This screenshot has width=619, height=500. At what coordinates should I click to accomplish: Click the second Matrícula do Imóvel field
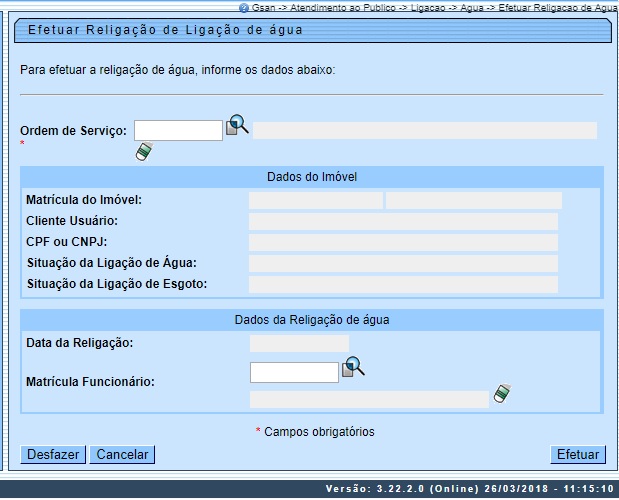pyautogui.click(x=473, y=200)
